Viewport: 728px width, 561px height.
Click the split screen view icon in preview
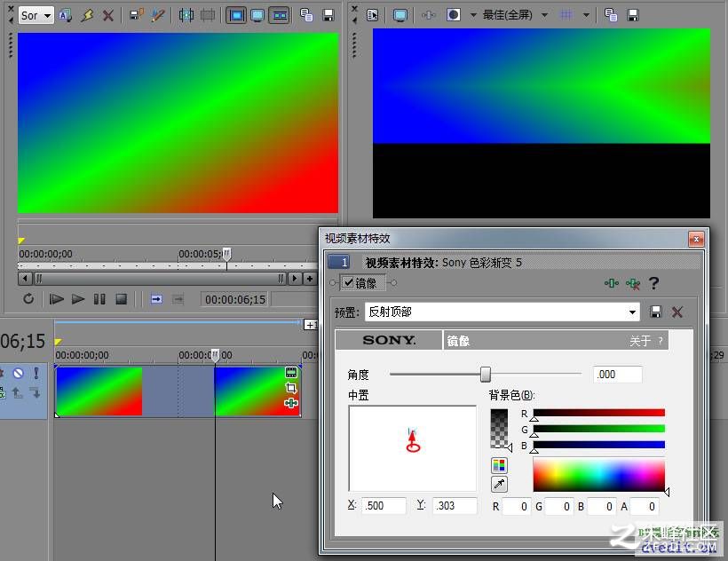click(453, 15)
